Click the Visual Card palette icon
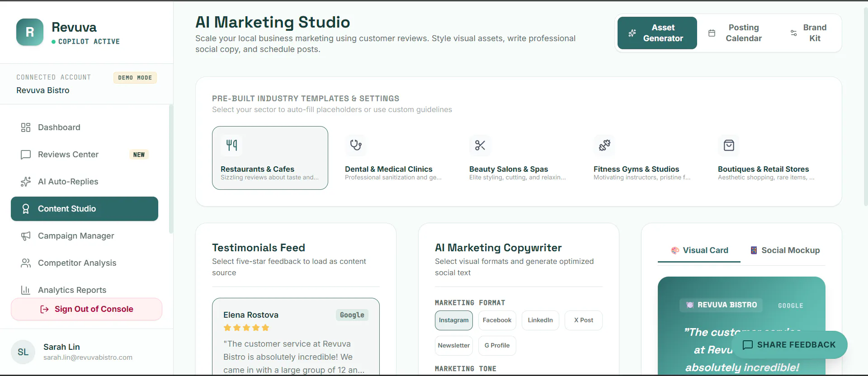This screenshot has width=868, height=376. [x=675, y=250]
